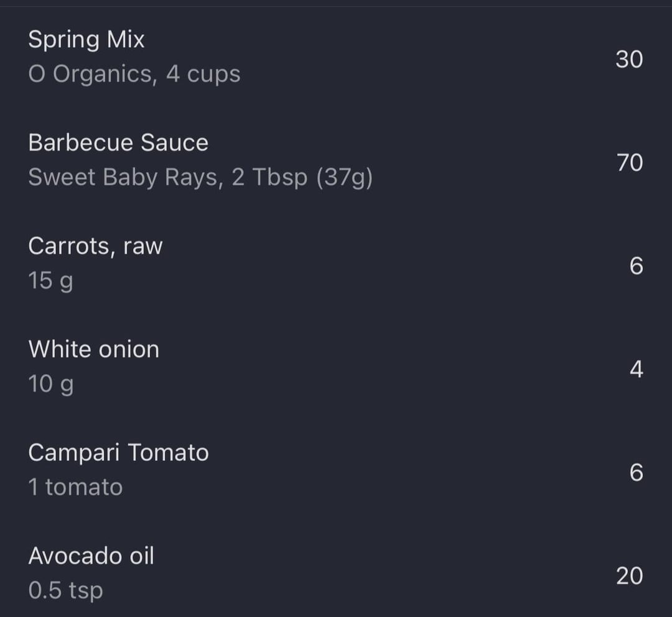Click the Barbecue Sauce title text
672x617 pixels.
(118, 142)
